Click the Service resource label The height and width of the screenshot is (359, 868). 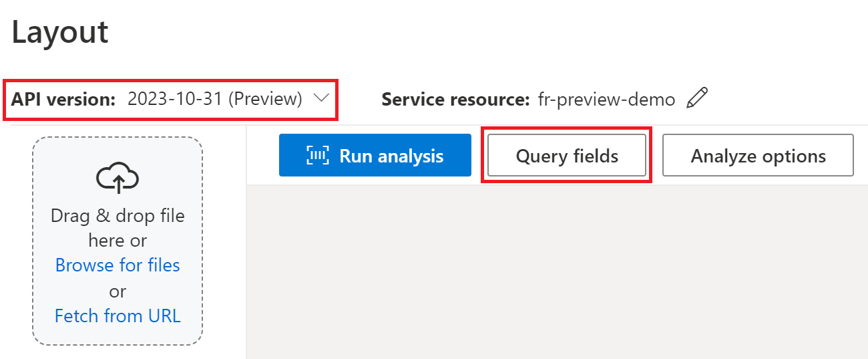(456, 100)
